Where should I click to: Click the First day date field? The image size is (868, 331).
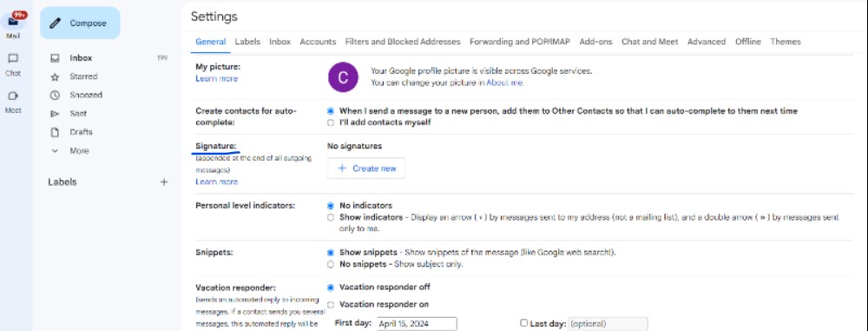click(417, 324)
